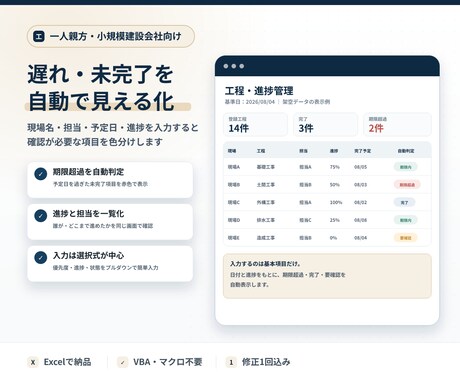Click the 修正1回込み label

(x=266, y=362)
